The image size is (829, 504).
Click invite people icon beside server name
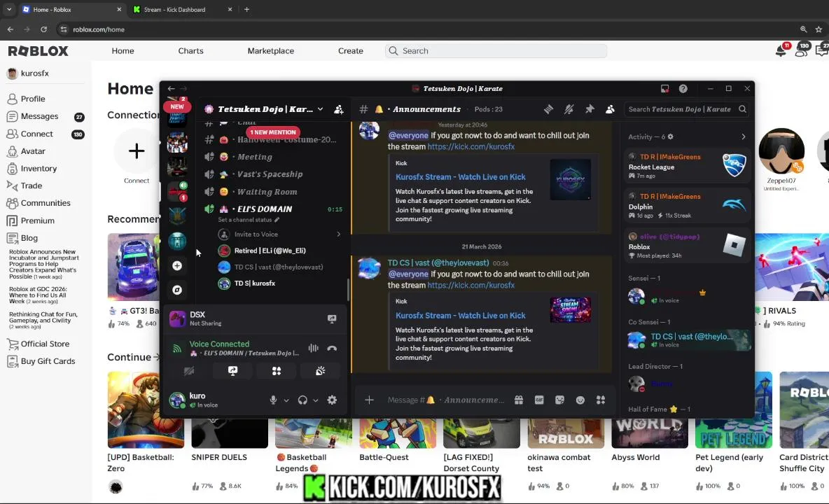click(x=338, y=109)
